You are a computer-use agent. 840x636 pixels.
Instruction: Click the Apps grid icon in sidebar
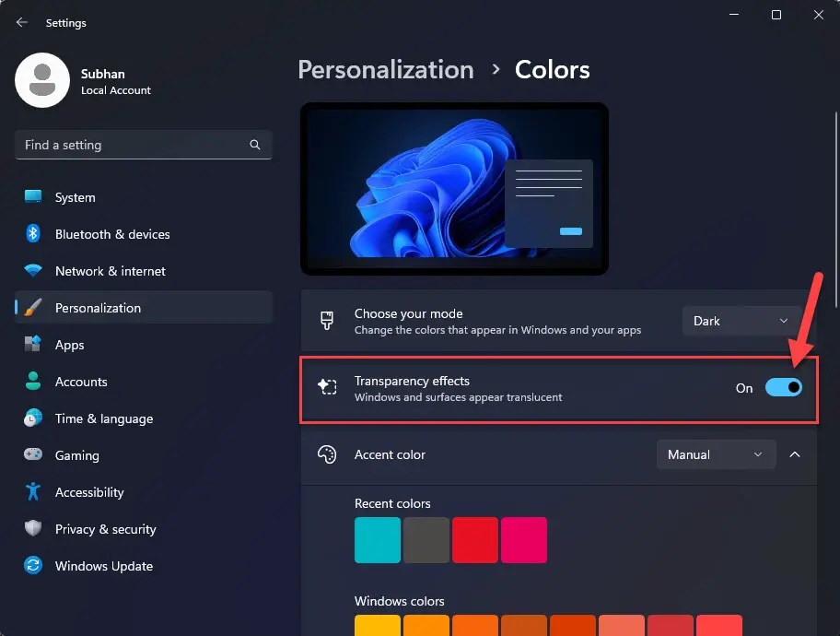click(x=34, y=345)
